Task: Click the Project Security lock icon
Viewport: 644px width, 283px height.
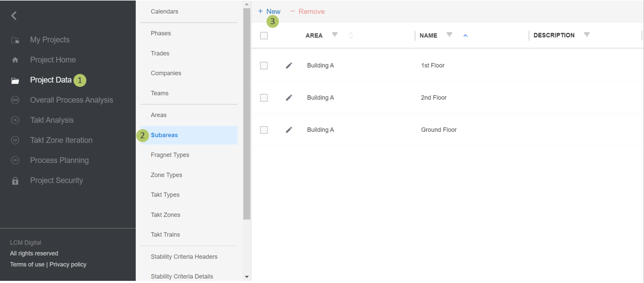Action: coord(15,181)
